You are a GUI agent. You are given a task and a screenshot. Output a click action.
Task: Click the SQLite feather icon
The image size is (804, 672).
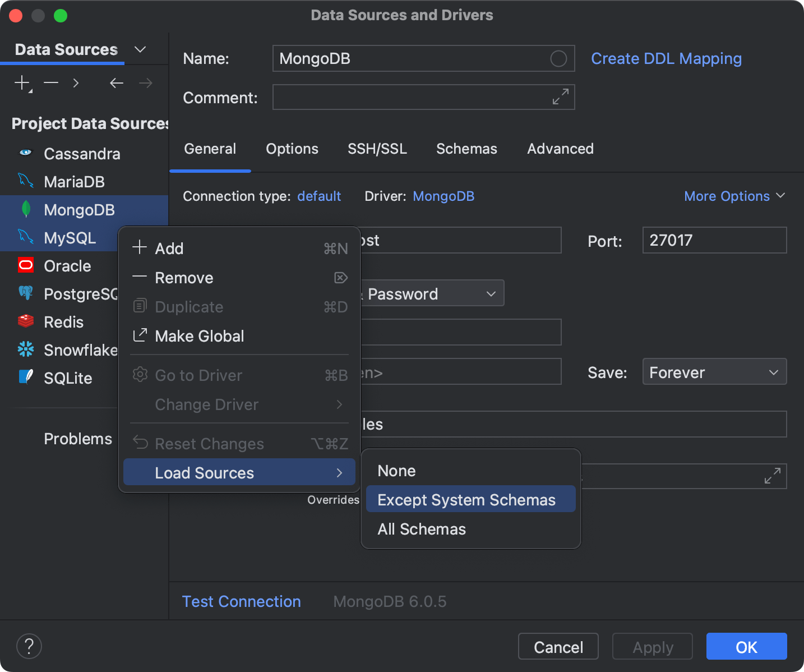26,377
